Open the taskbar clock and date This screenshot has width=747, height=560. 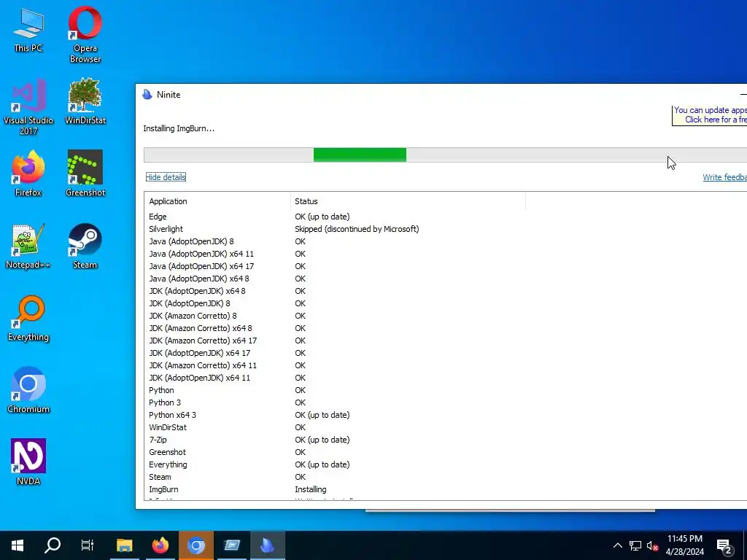(684, 545)
